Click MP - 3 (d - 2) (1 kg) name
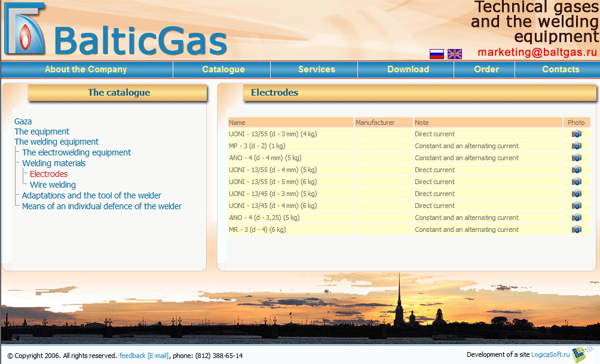 tap(257, 146)
